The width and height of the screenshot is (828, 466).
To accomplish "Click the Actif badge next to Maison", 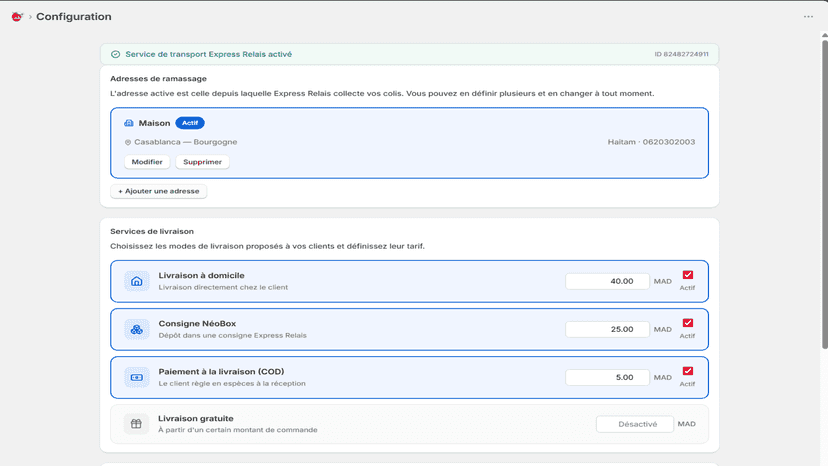I will tap(190, 123).
